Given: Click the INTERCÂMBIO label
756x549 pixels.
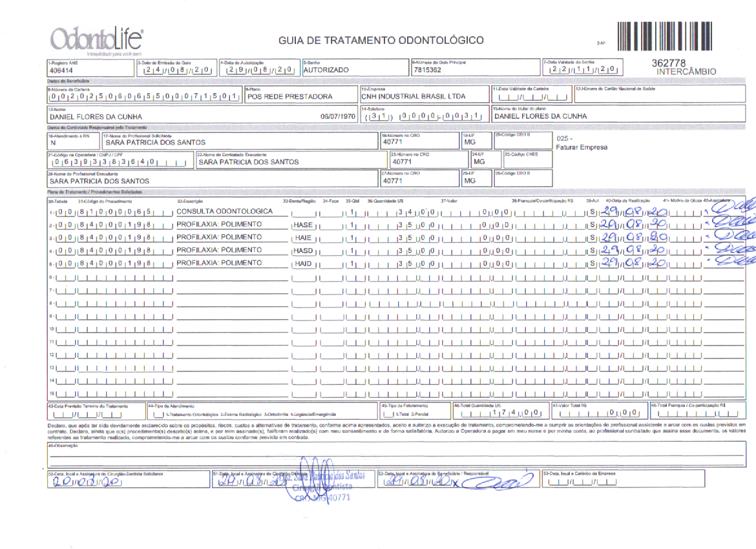Looking at the screenshot, I should (x=686, y=72).
